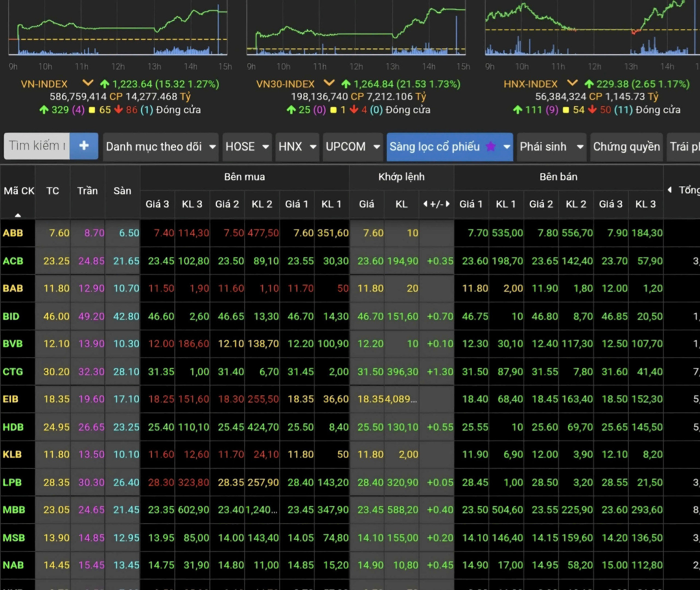Click the TC column header
This screenshot has width=700, height=590.
coord(52,191)
